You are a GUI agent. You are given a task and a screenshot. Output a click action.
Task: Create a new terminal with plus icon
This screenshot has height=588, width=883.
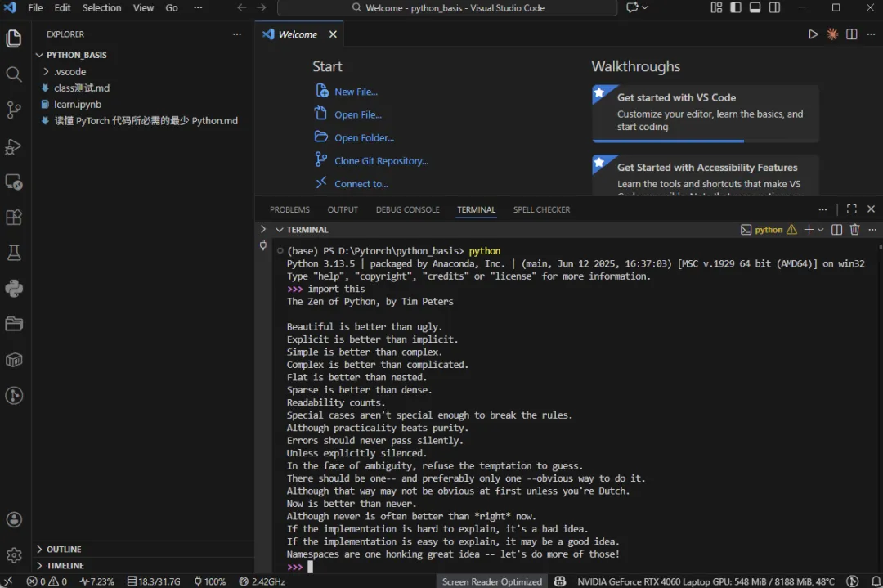[x=809, y=229]
